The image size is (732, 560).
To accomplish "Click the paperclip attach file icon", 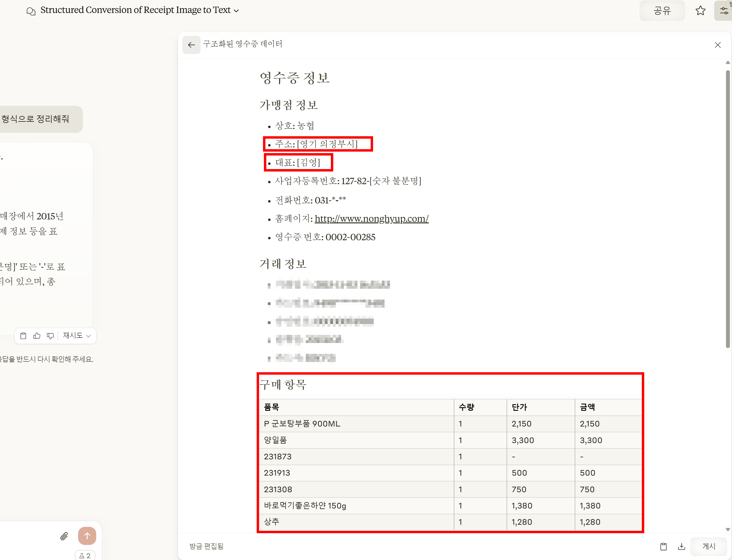I will pyautogui.click(x=64, y=536).
